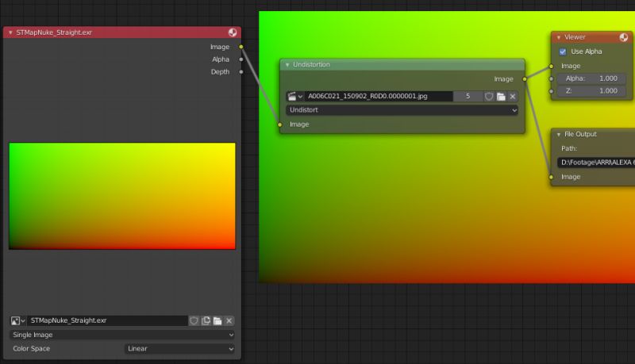Click Undistortion node Image input socket
635x364 pixels.
[x=280, y=125]
